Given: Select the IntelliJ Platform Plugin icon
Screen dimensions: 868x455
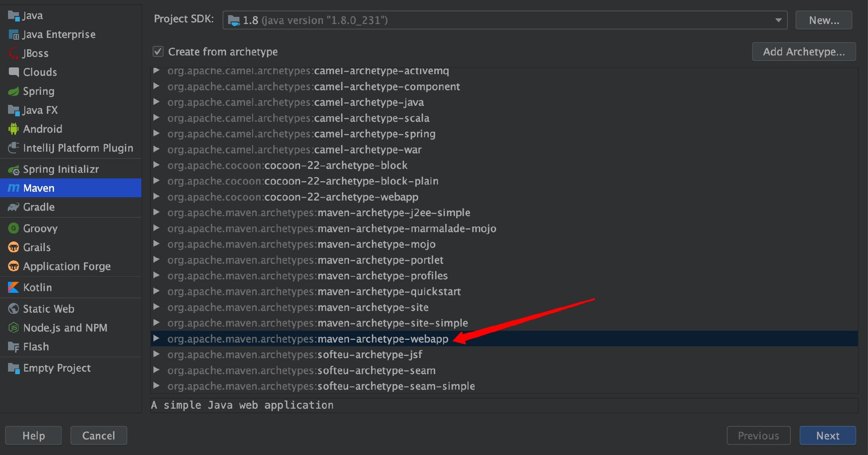Looking at the screenshot, I should [x=13, y=148].
